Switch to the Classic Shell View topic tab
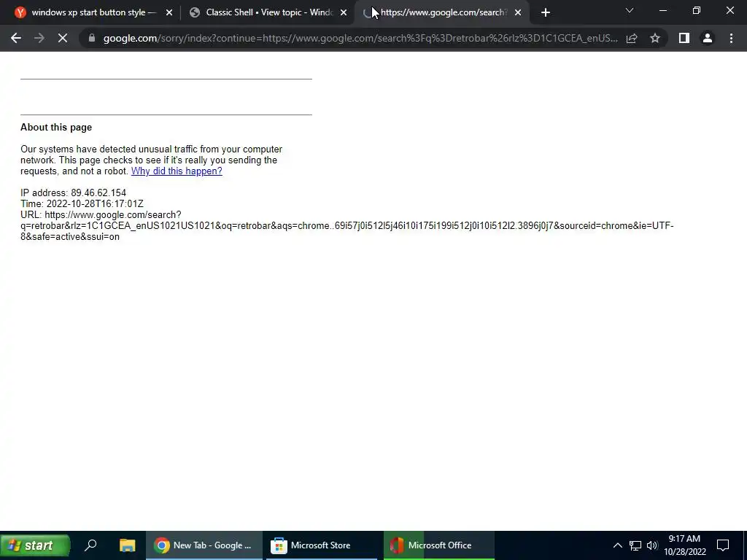The height and width of the screenshot is (560, 747). (268, 12)
